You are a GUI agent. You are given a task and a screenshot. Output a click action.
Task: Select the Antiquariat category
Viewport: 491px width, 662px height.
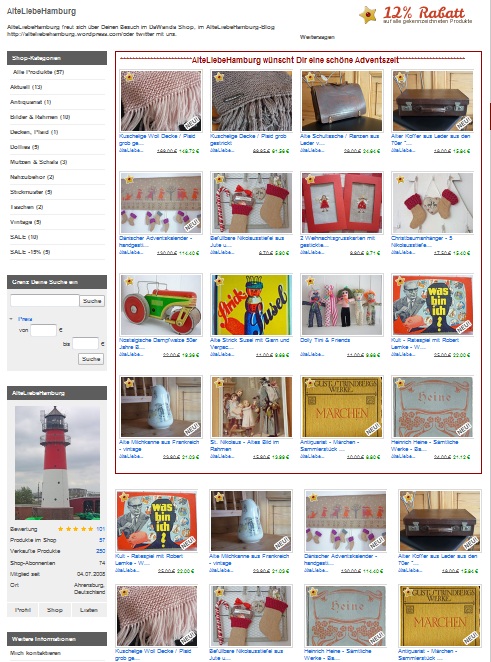(30, 102)
